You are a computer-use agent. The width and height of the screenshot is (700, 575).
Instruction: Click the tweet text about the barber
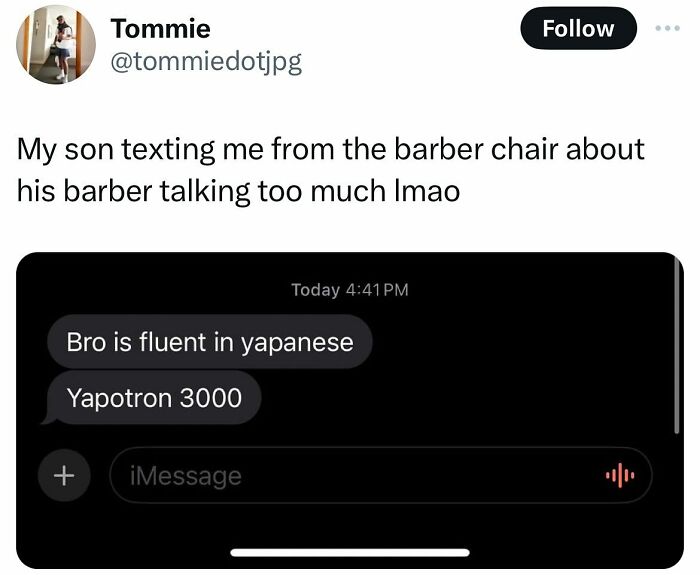[331, 170]
